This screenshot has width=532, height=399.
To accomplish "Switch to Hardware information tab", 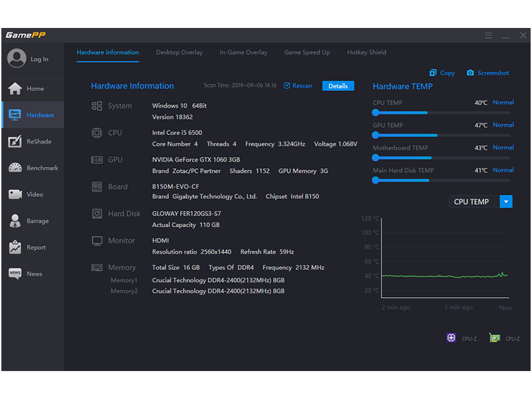I will [108, 53].
